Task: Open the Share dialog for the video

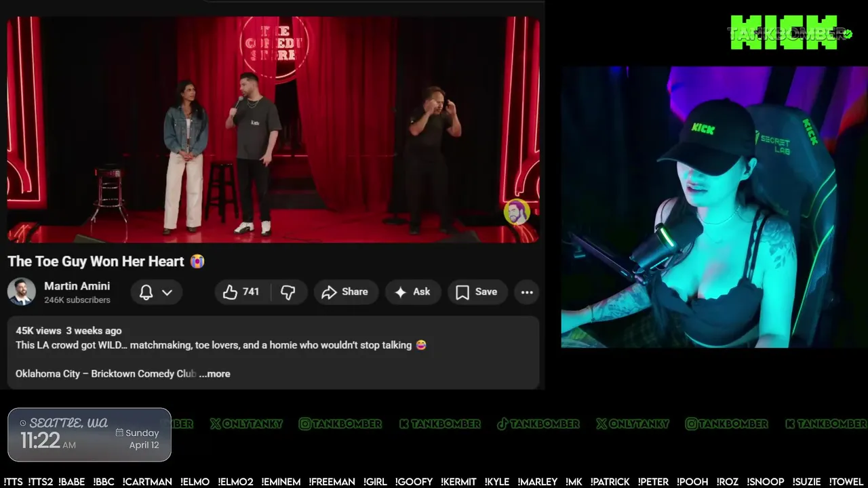Action: click(x=344, y=292)
